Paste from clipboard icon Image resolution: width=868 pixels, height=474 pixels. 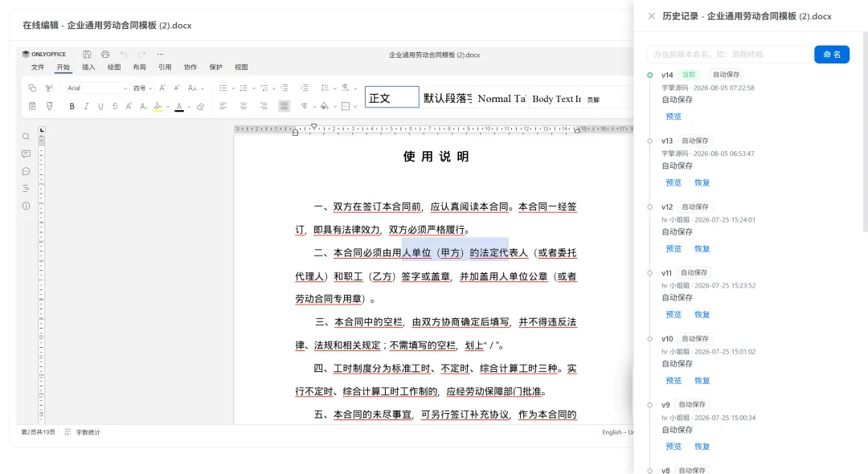[32, 106]
